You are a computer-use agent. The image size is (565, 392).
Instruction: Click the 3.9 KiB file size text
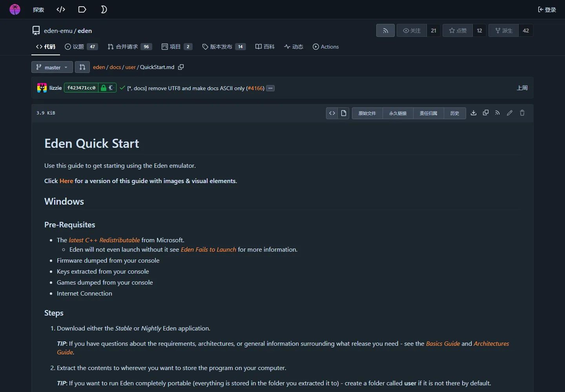click(46, 113)
